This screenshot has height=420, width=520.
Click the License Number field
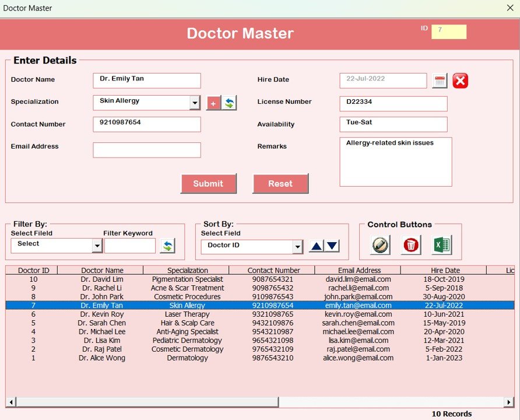[x=393, y=104]
